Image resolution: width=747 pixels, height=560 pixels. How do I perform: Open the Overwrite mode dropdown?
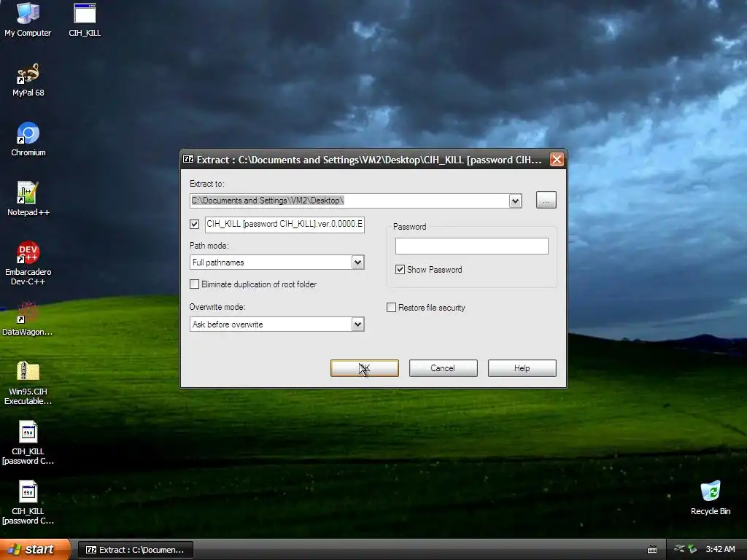coord(357,324)
